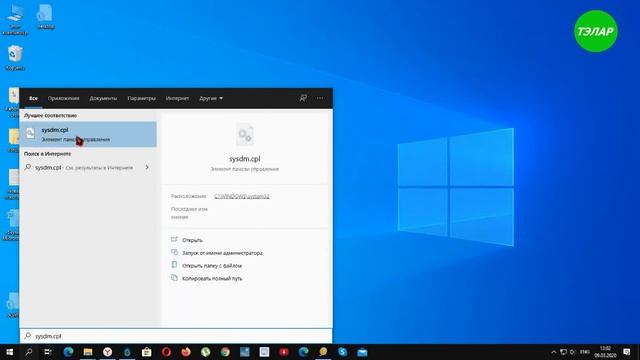Open the Action Center notifications icon
Image resolution: width=640 pixels, height=360 pixels.
[627, 352]
